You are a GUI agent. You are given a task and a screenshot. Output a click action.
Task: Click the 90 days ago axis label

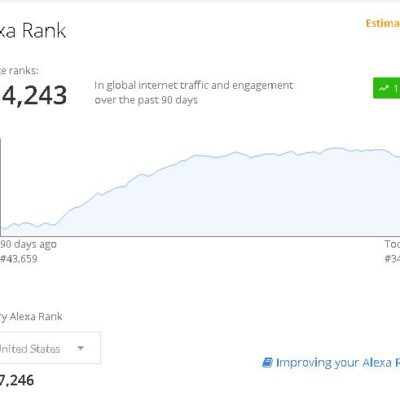[28, 244]
